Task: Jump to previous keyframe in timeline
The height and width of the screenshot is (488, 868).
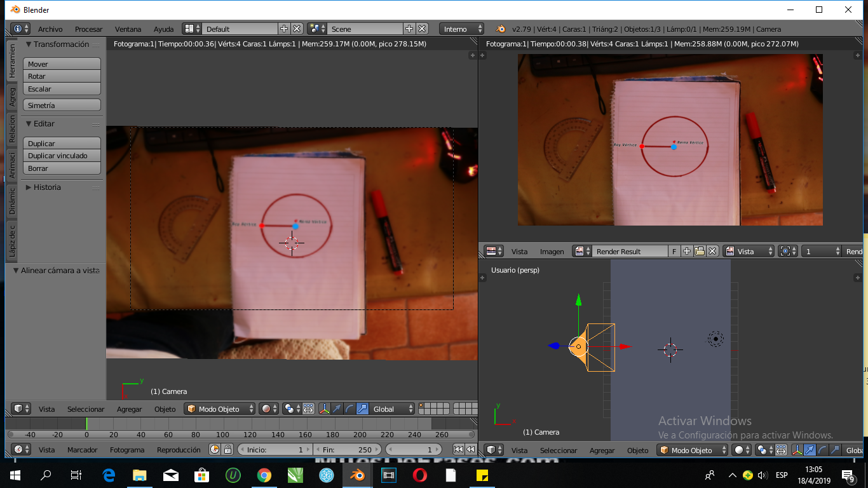Action: point(470,449)
